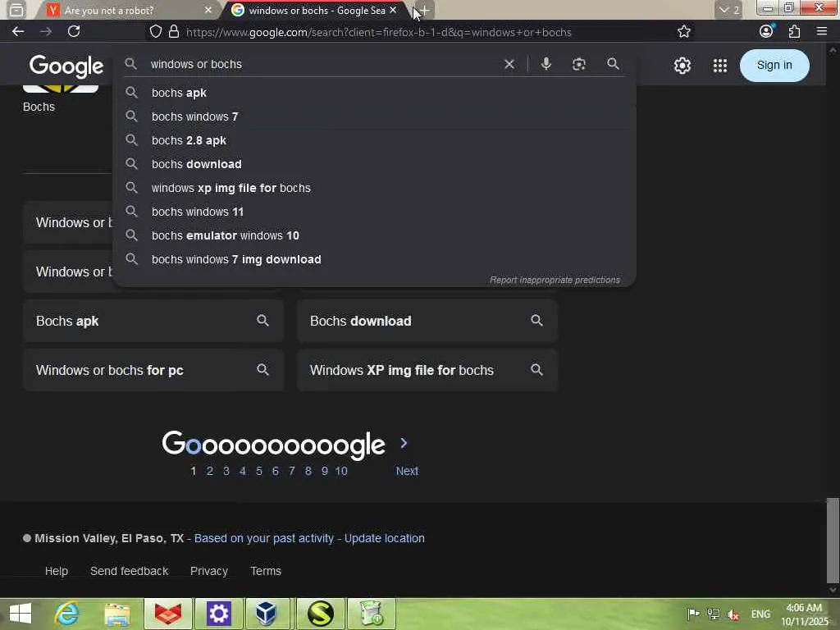The height and width of the screenshot is (630, 840).
Task: Open Google quick settings gear
Action: 682,66
